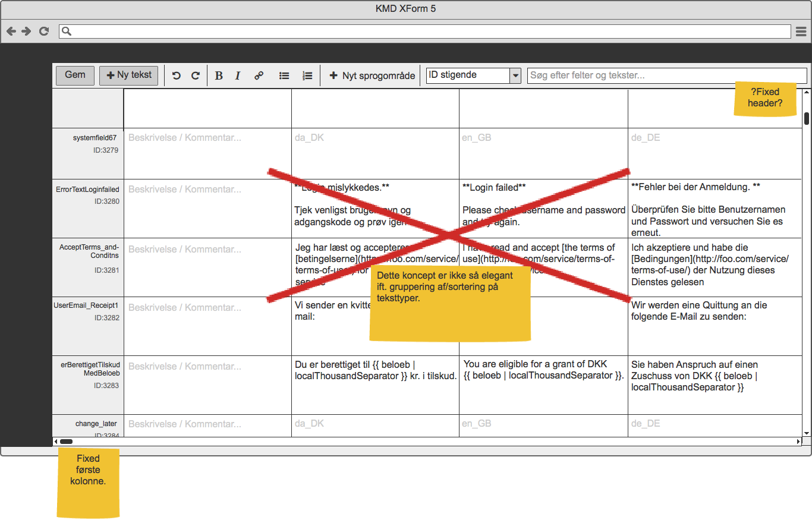812x520 pixels.
Task: Focus the Søg efter felter search field
Action: pyautogui.click(x=666, y=75)
